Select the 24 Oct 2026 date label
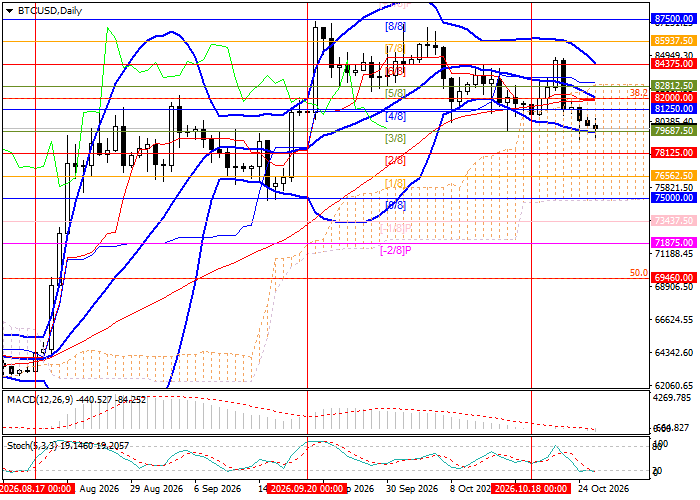The height and width of the screenshot is (500, 700). pyautogui.click(x=604, y=488)
